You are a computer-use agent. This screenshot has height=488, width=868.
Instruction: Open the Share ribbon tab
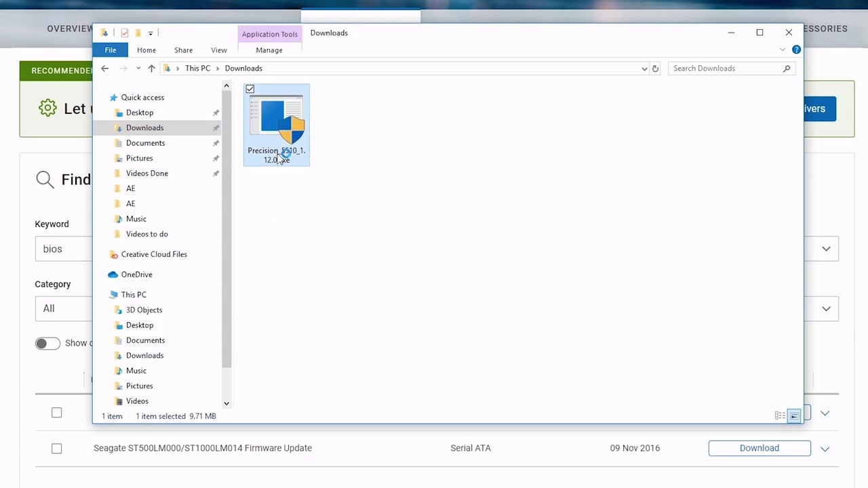(x=183, y=50)
